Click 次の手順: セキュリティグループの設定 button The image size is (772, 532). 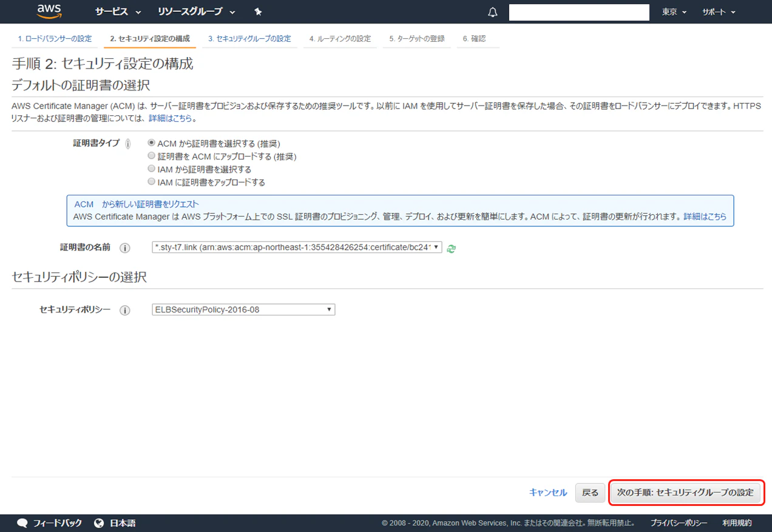pos(685,493)
